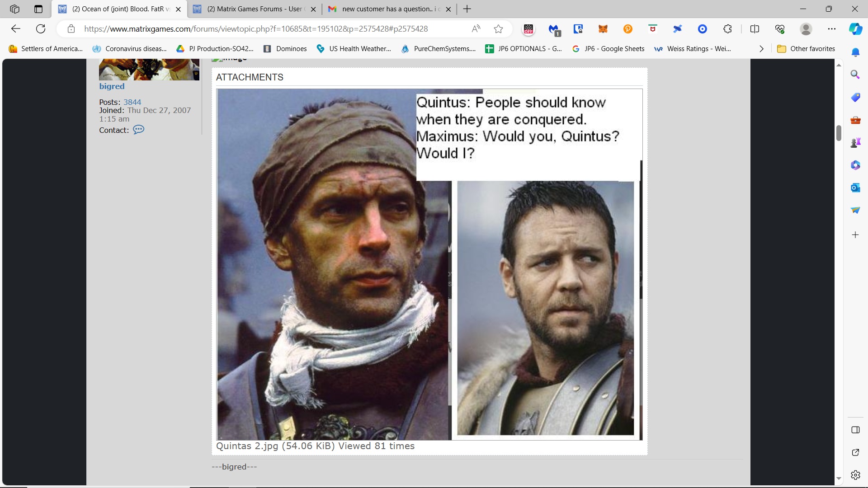The width and height of the screenshot is (868, 488).
Task: Open Browser essentials heart icon
Action: click(780, 29)
